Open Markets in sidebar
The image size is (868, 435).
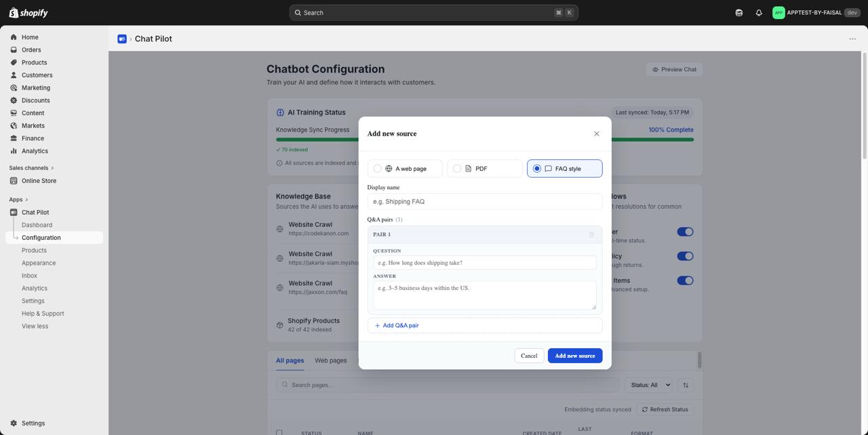(33, 126)
